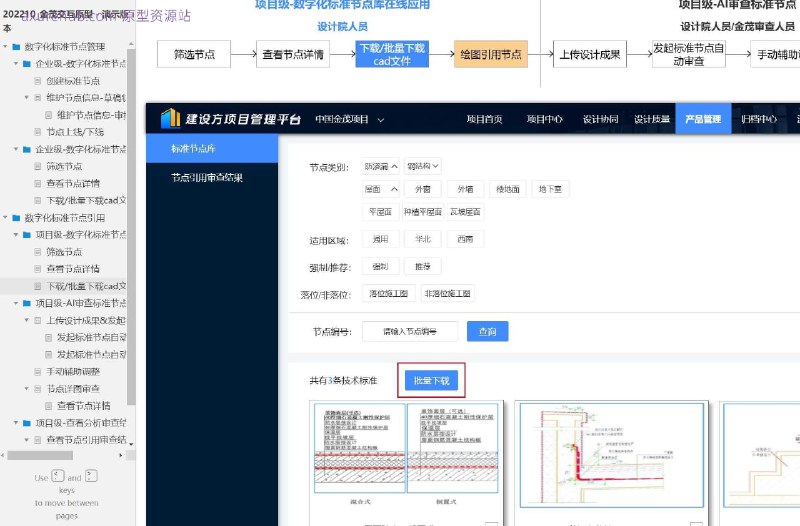Open 设计协同 in the top navigation
Screen dimensions: 800x526
[x=600, y=119]
